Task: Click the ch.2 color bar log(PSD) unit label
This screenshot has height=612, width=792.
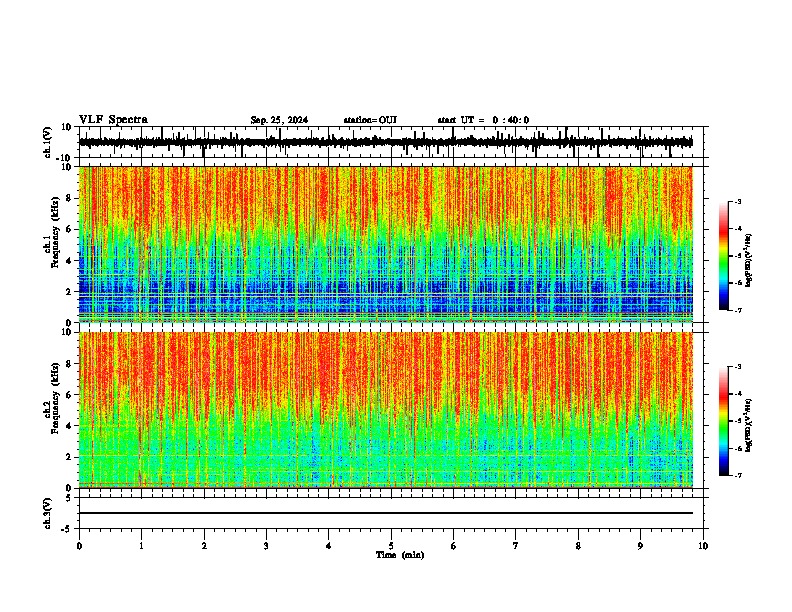Action: [x=749, y=425]
